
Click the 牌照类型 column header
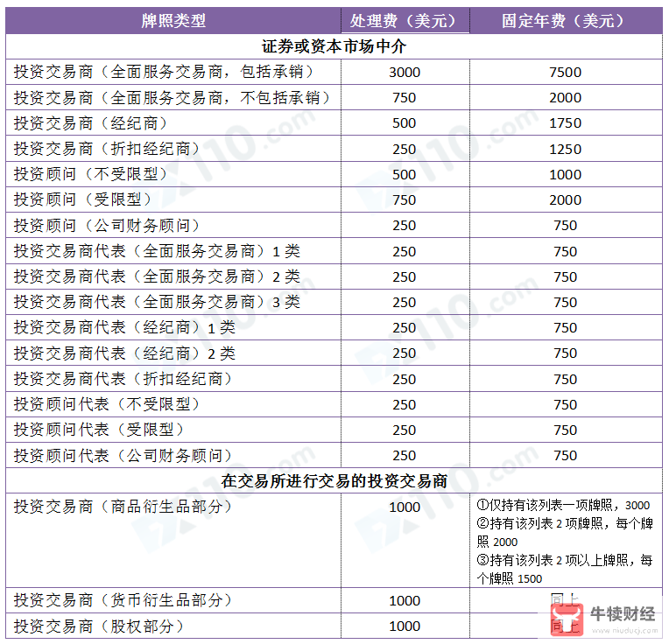(173, 20)
